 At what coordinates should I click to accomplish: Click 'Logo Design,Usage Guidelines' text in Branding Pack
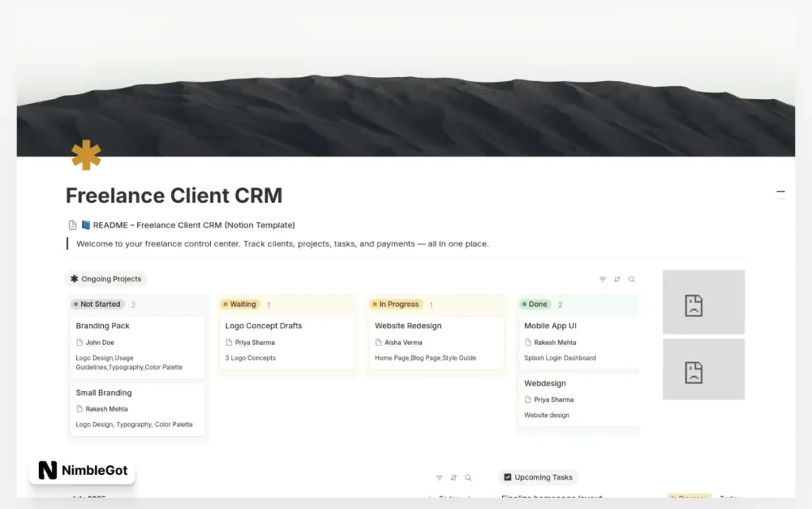129,362
